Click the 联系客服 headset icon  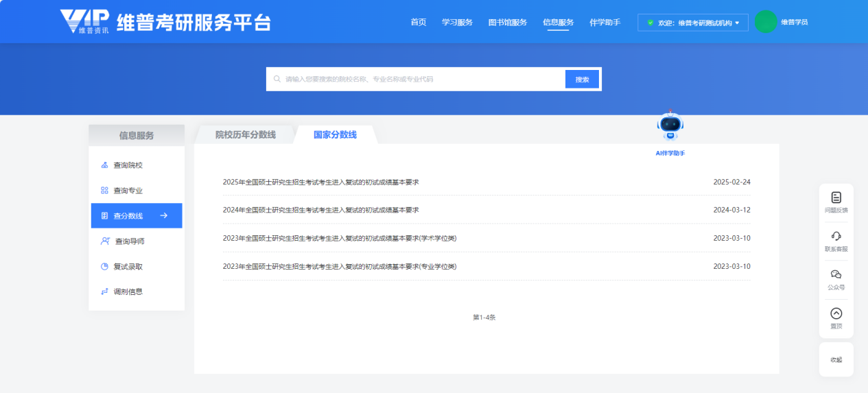pos(836,237)
